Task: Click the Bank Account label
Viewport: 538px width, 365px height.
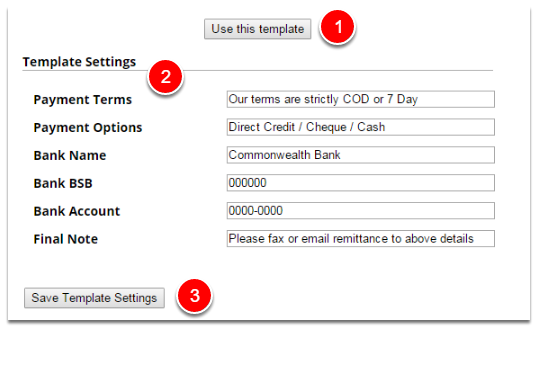Action: point(77,211)
